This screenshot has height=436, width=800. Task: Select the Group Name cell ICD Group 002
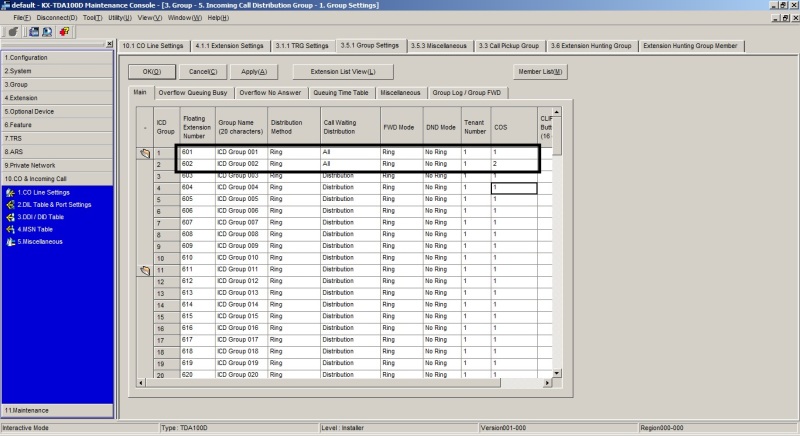pyautogui.click(x=241, y=164)
